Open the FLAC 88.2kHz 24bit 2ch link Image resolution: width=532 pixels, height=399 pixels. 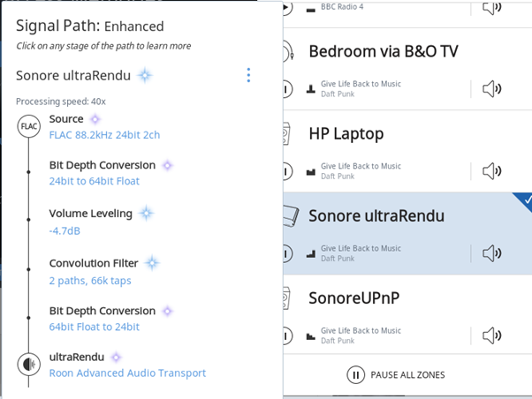pyautogui.click(x=104, y=135)
